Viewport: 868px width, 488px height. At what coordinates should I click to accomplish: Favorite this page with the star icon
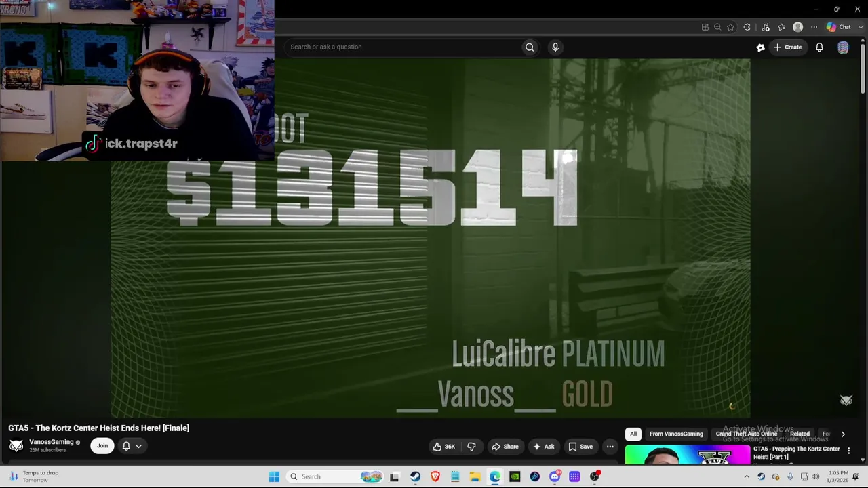[730, 27]
